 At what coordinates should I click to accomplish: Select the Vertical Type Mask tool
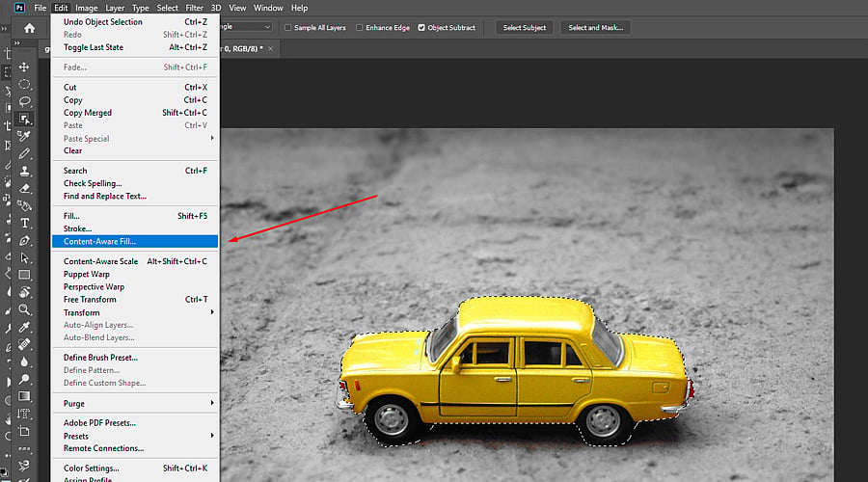point(24,414)
